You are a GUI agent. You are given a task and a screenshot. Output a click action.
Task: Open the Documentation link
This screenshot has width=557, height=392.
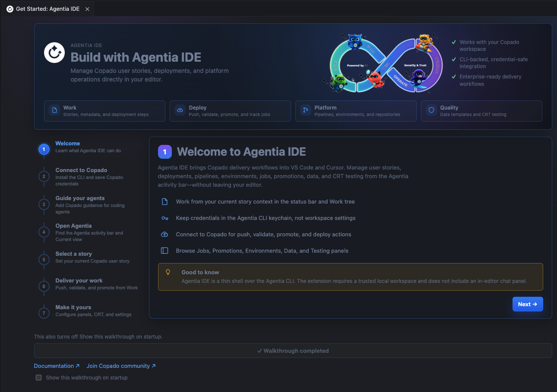[x=57, y=366]
